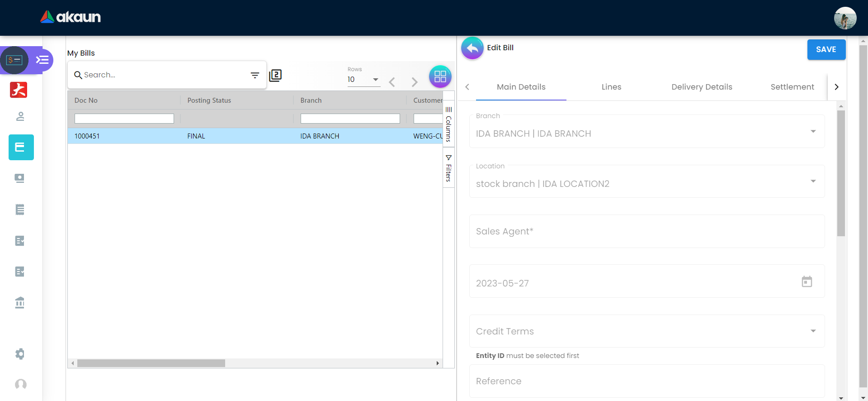This screenshot has height=401, width=868.
Task: Open the date picker calendar icon
Action: [807, 282]
